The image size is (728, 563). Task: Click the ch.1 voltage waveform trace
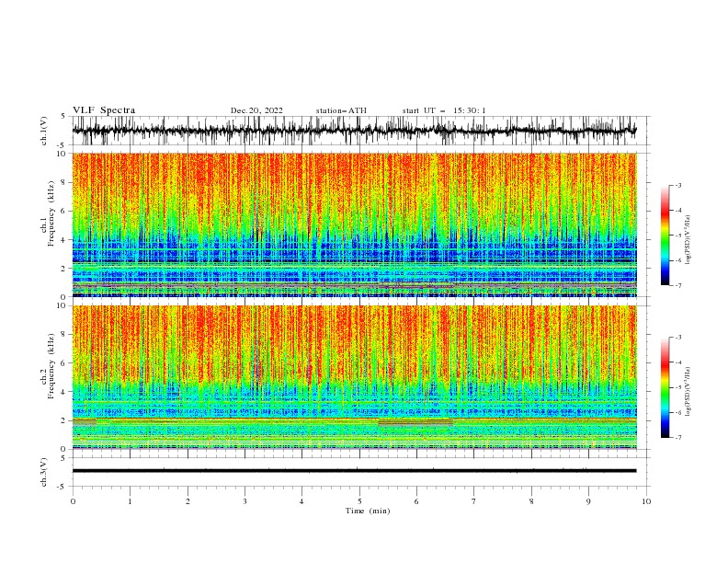point(354,131)
